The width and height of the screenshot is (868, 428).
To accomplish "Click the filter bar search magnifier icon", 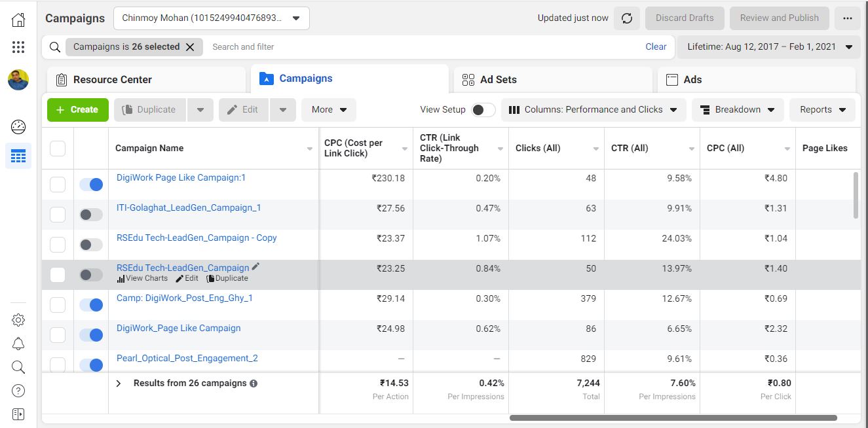I will (55, 47).
